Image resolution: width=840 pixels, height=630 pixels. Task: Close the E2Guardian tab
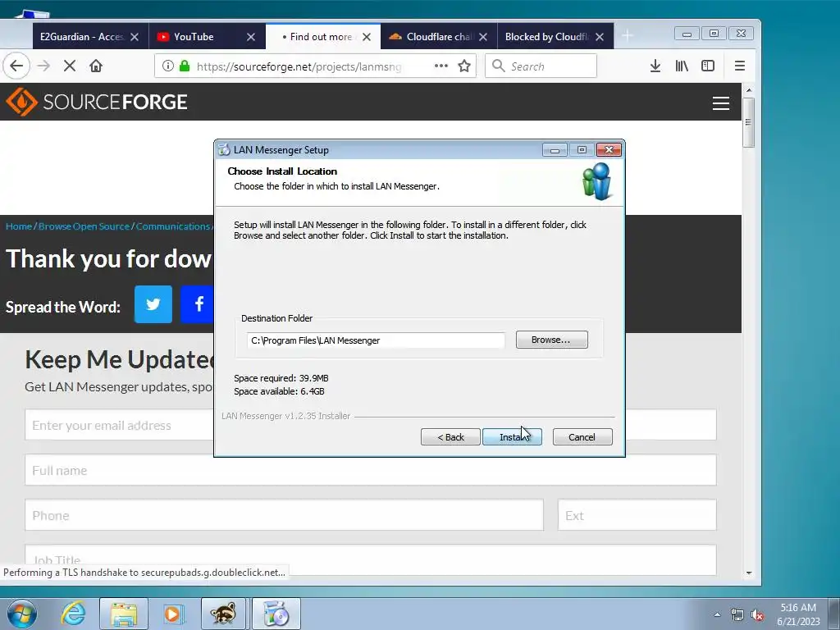pos(135,37)
